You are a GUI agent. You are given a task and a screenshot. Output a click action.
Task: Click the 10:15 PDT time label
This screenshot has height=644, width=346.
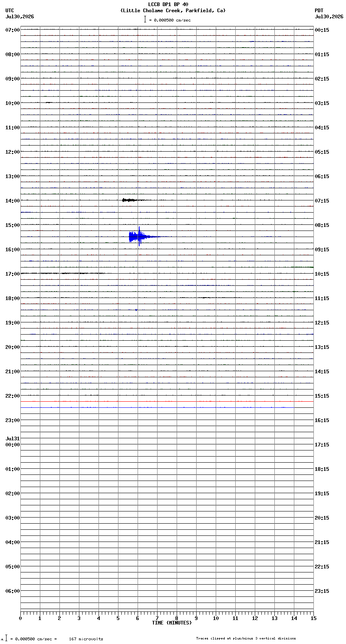point(322,274)
